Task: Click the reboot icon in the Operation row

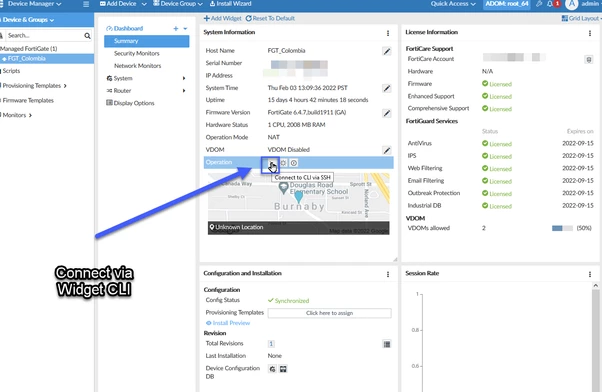Action: click(x=283, y=163)
